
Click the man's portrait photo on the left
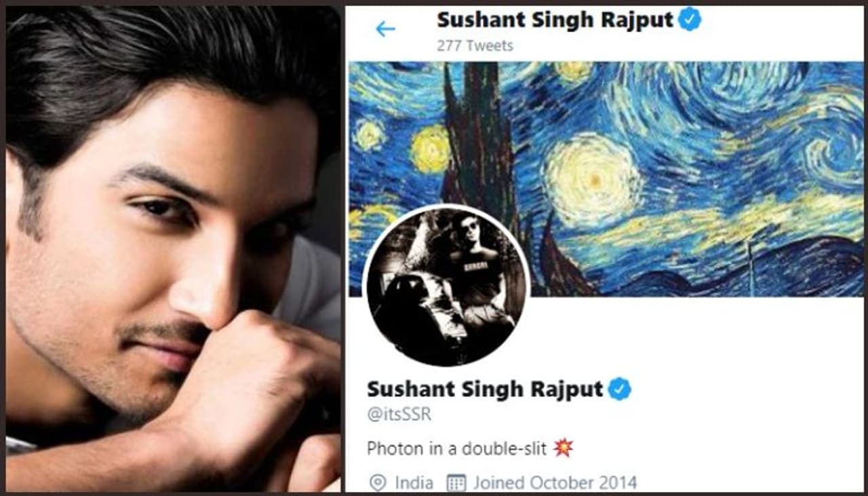(x=174, y=249)
